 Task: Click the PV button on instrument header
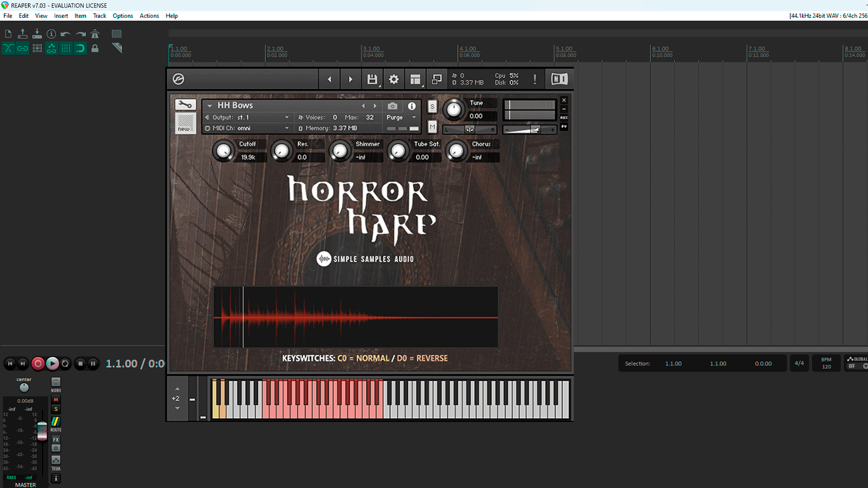[564, 127]
